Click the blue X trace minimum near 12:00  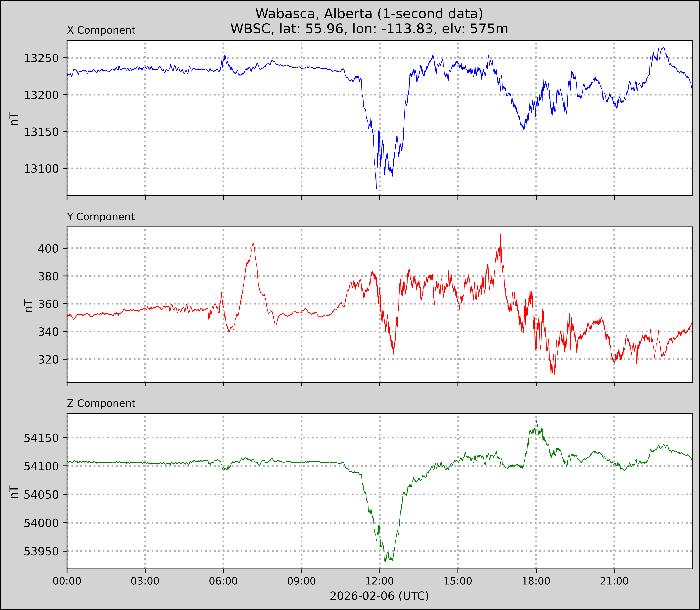point(376,188)
